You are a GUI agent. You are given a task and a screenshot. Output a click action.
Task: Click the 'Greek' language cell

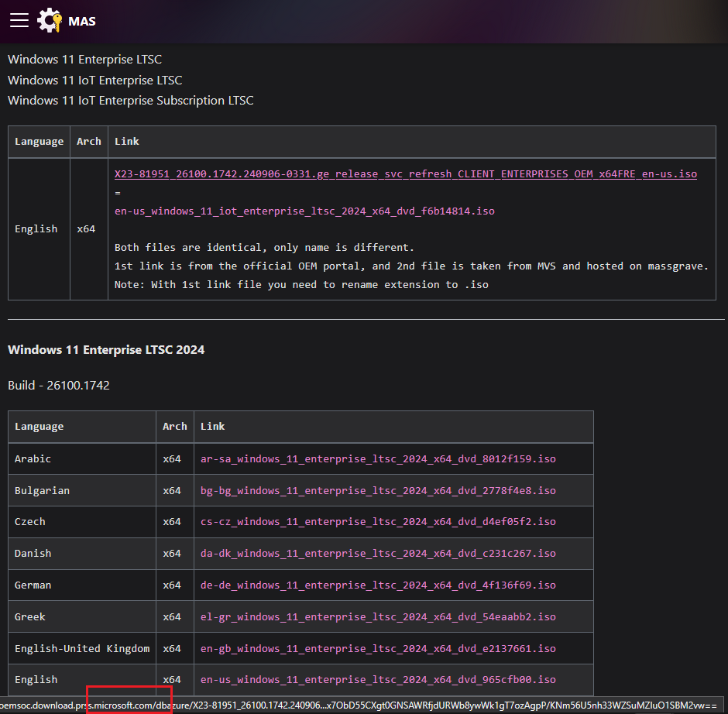pyautogui.click(x=82, y=617)
